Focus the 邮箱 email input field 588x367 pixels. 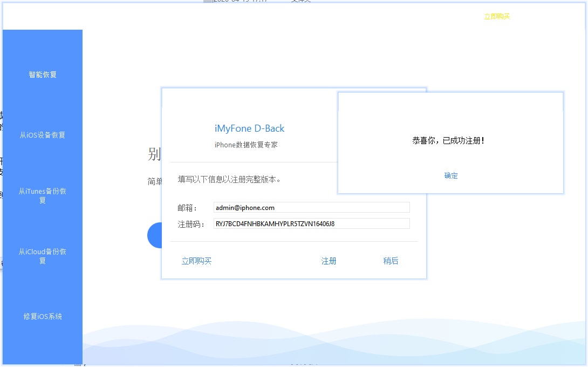312,207
